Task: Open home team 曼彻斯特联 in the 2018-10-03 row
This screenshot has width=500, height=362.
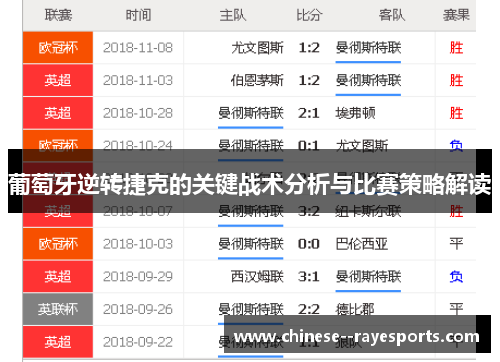Action: [251, 244]
